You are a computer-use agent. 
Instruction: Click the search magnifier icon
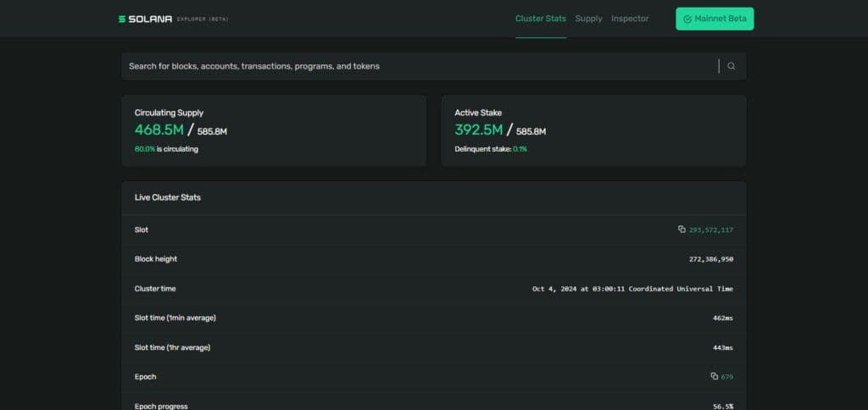tap(732, 66)
